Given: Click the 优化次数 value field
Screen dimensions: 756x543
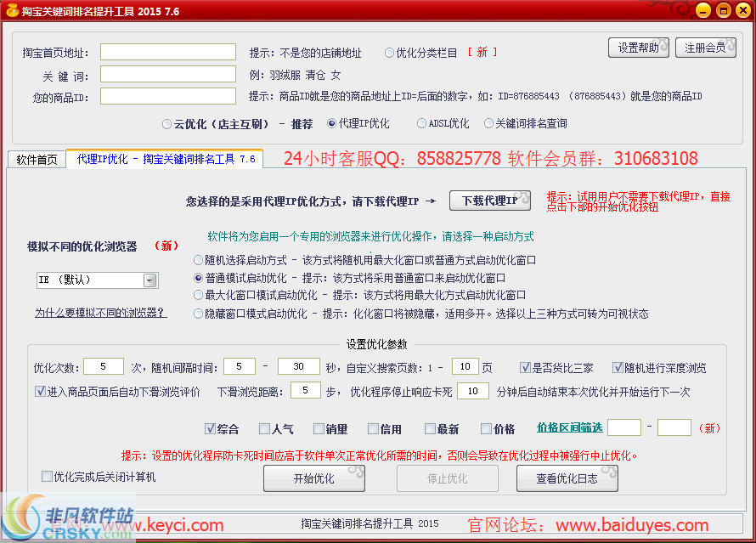Looking at the screenshot, I should (x=103, y=366).
